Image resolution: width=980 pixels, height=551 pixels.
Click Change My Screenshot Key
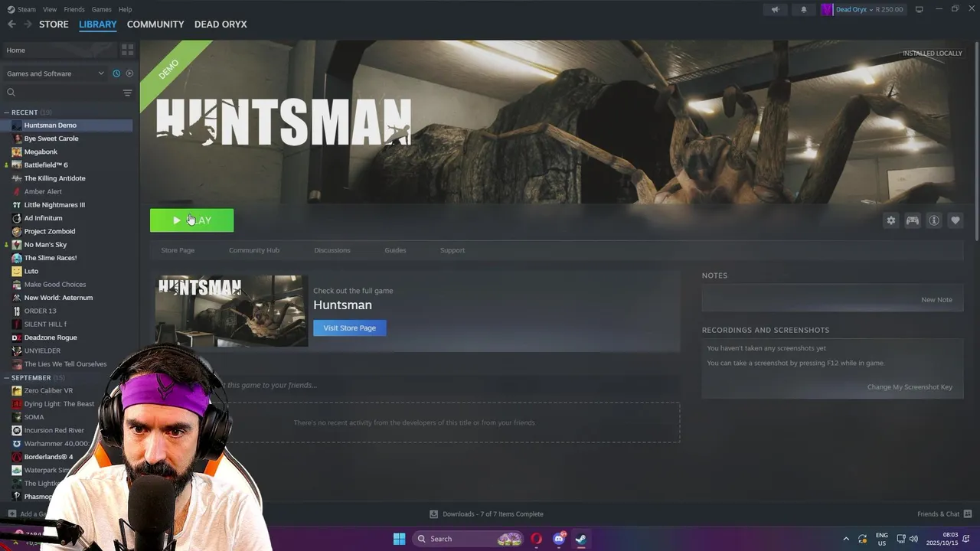(x=910, y=387)
